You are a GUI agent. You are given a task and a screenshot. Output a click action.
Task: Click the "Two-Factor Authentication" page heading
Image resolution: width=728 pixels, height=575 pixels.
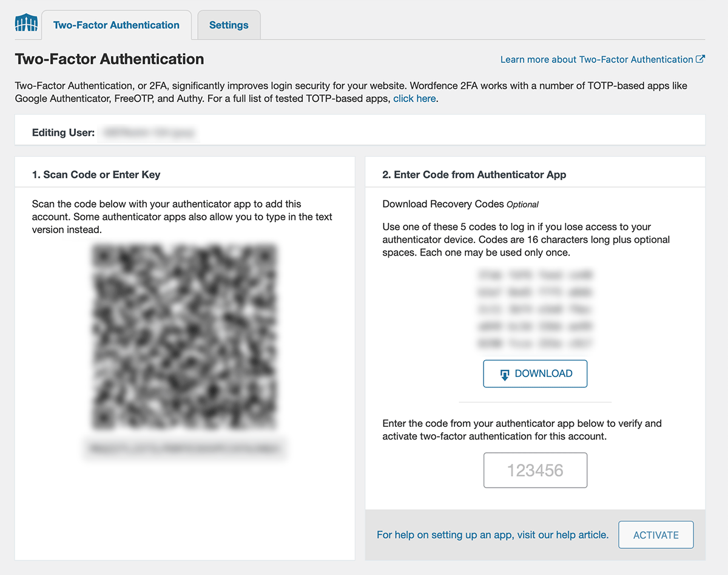coord(109,60)
